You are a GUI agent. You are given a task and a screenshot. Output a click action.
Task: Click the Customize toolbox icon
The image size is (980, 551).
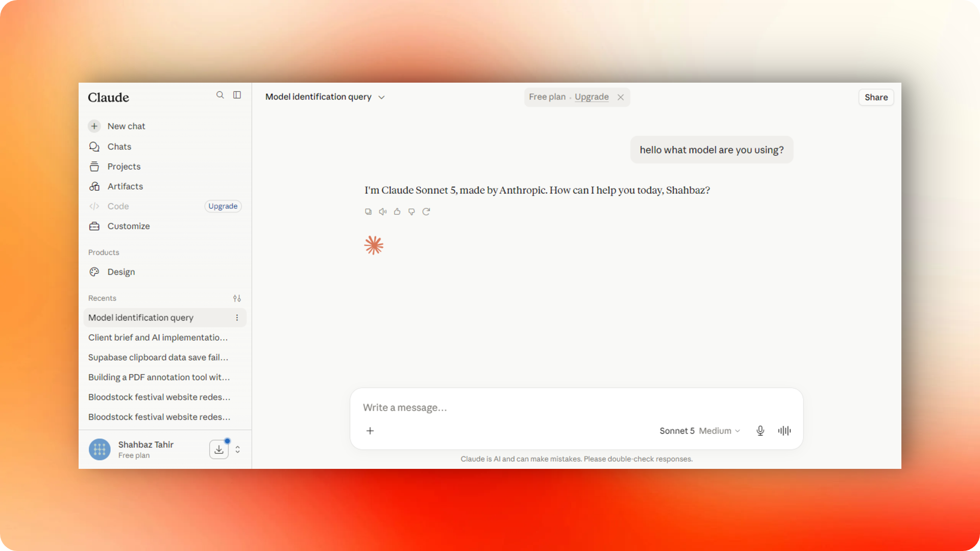pyautogui.click(x=94, y=226)
